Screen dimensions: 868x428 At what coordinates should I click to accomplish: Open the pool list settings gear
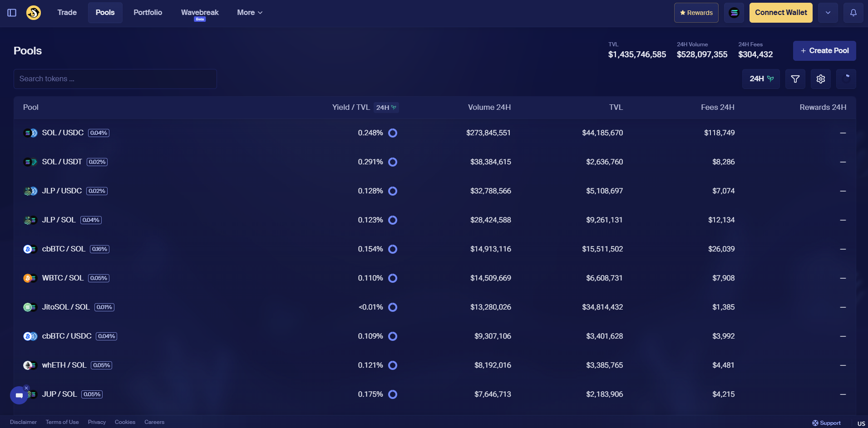click(x=820, y=79)
